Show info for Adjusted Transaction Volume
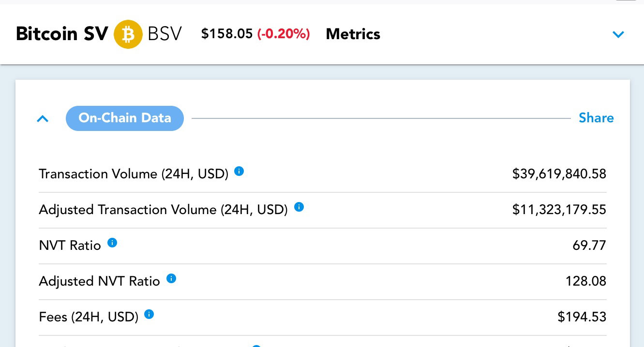 [x=299, y=207]
